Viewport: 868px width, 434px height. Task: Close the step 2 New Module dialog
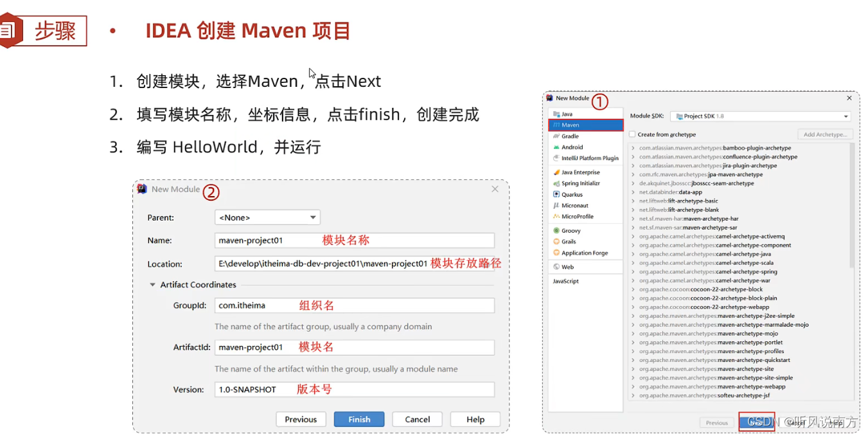pos(495,189)
